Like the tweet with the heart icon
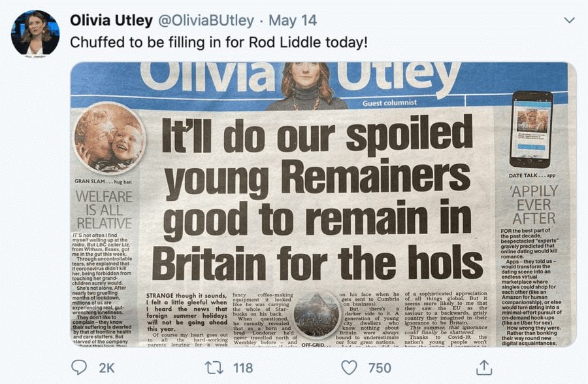The height and width of the screenshot is (384, 588). pos(350,368)
